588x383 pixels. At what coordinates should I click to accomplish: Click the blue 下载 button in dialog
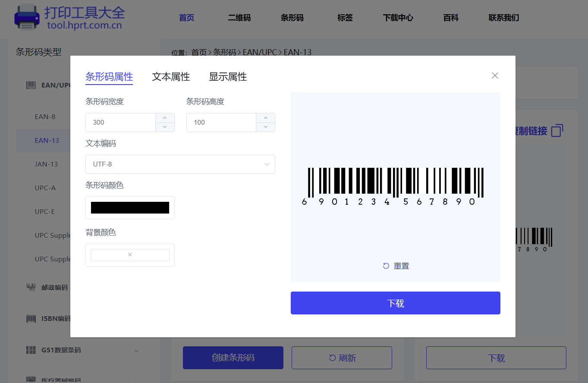coord(396,303)
